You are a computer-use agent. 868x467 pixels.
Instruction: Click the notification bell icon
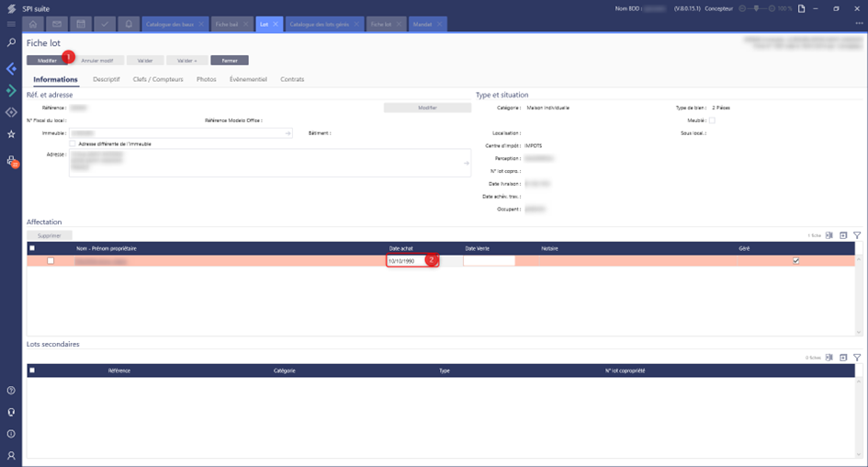[x=128, y=24]
